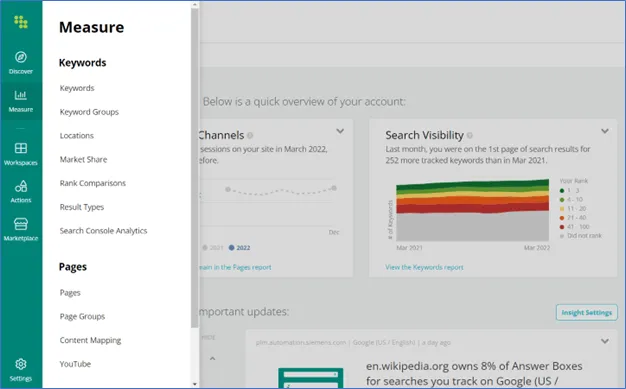Click info icon beside Channels heading
Image resolution: width=626 pixels, height=389 pixels.
point(250,135)
